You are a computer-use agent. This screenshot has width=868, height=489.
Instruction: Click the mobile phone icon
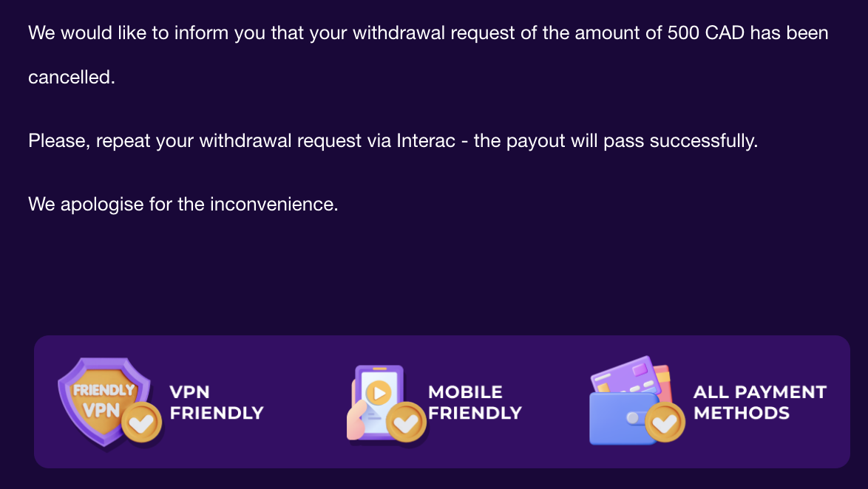coord(379,400)
